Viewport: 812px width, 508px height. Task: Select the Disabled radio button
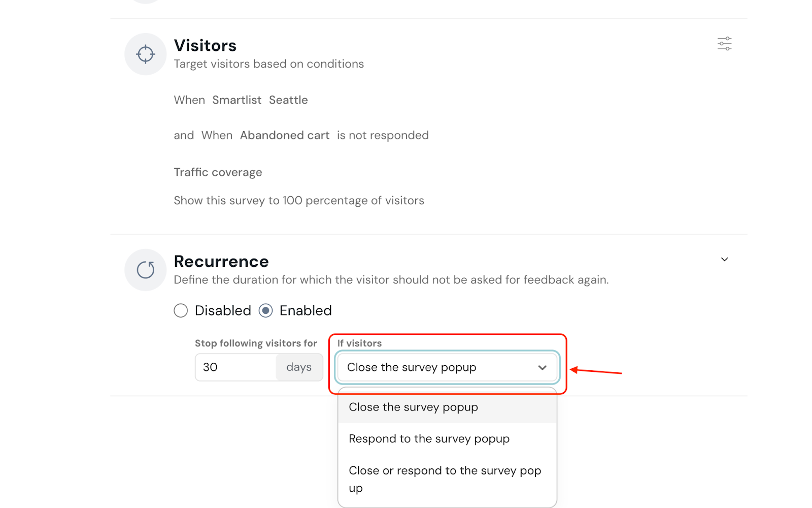pos(181,310)
